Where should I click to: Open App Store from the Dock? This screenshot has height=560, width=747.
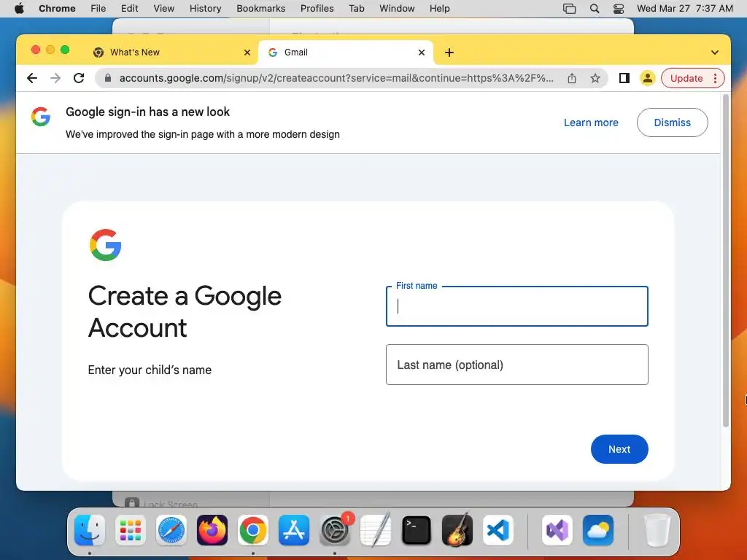[294, 530]
